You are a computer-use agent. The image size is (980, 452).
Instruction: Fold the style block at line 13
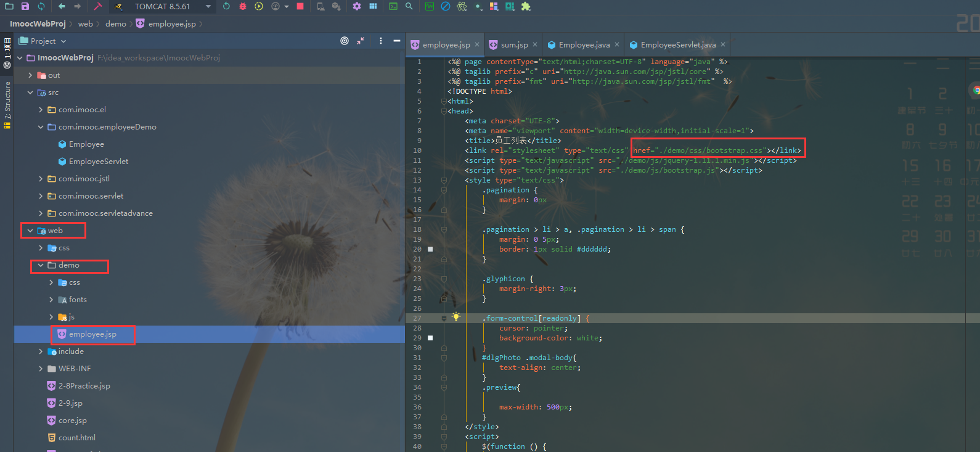click(x=444, y=180)
